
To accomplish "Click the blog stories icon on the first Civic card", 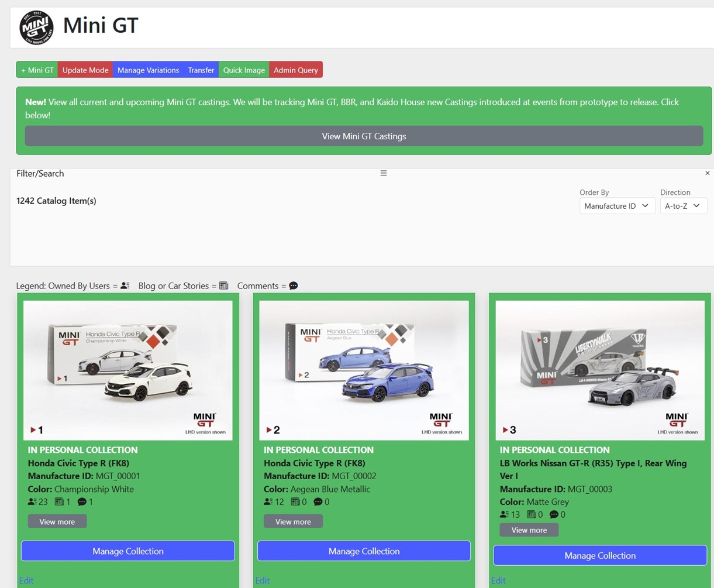I will [61, 501].
